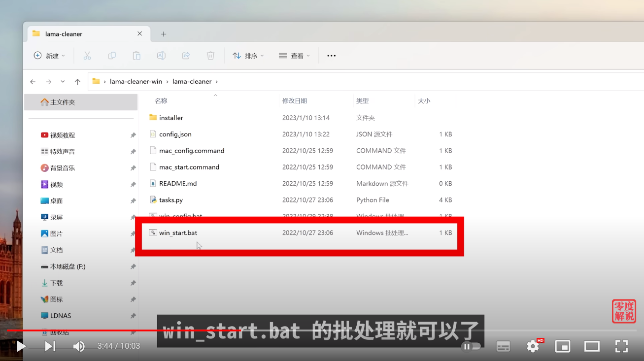Open video settings gear

[533, 346]
